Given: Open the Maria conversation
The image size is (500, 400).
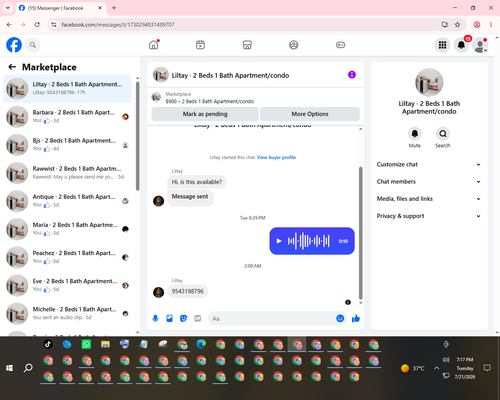Looking at the screenshot, I should pos(68,229).
